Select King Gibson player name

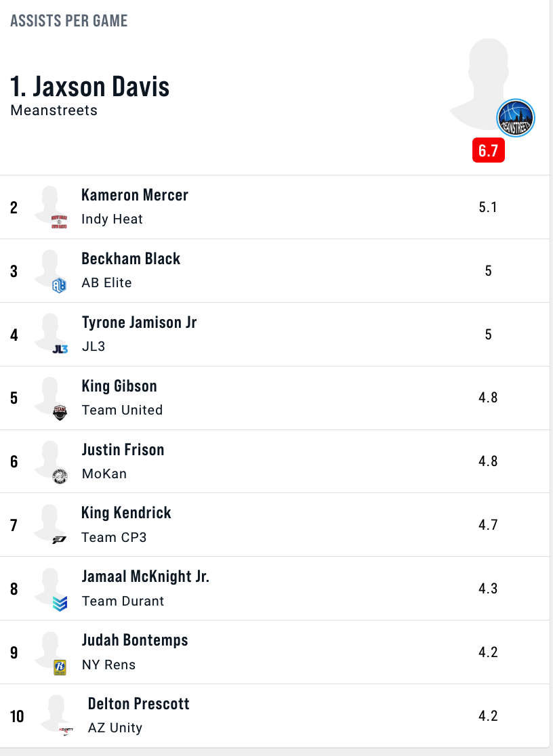[x=119, y=386]
